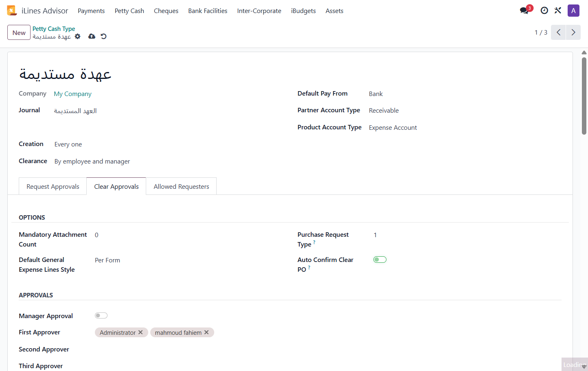Go to the next record
Viewport: 588px width, 371px height.
coord(573,32)
